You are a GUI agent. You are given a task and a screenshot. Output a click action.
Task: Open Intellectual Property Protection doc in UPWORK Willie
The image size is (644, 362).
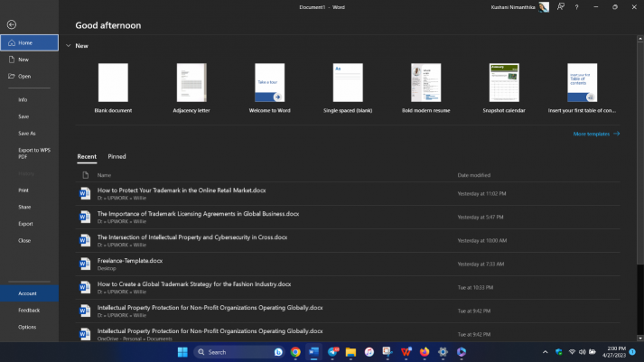348,311
